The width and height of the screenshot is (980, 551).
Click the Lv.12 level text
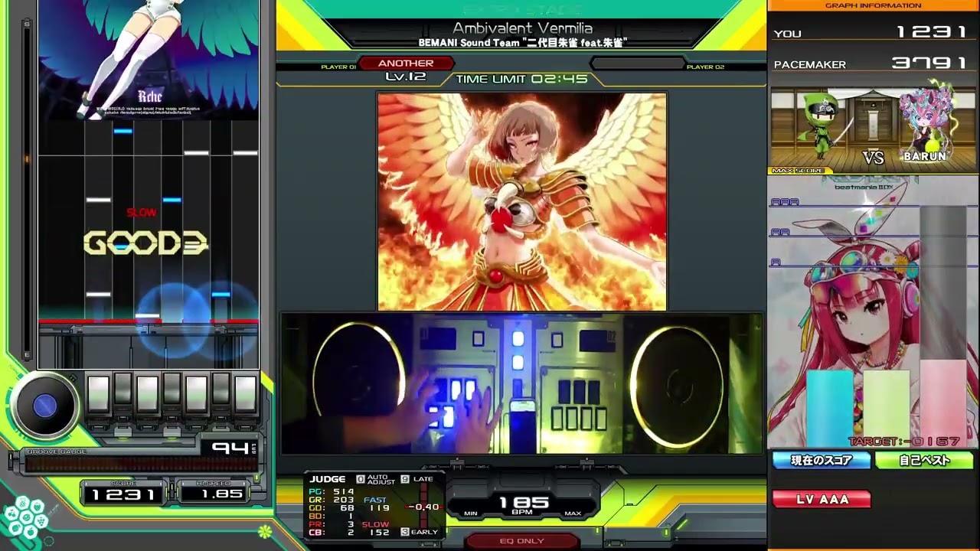point(406,77)
